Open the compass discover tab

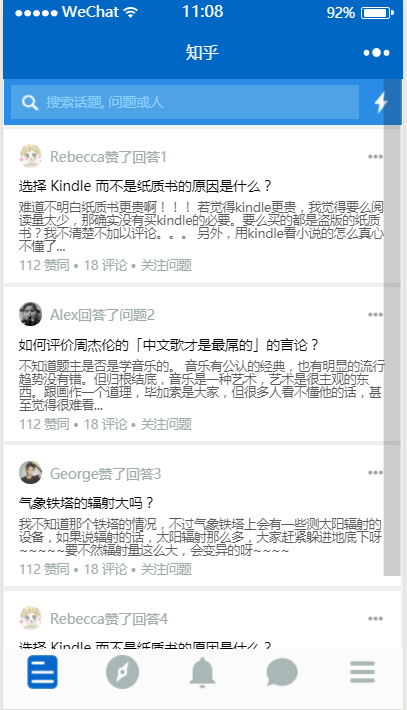[x=122, y=672]
